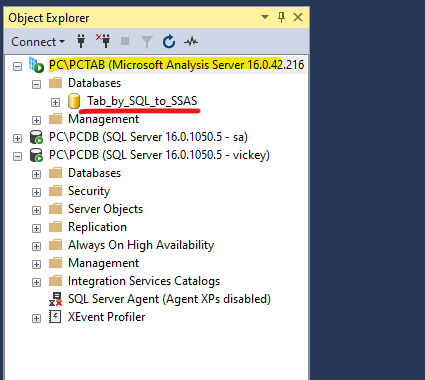Click the yellow Tab_by_SQL_to_SSAS database cylinder icon
The width and height of the screenshot is (425, 380).
(74, 101)
